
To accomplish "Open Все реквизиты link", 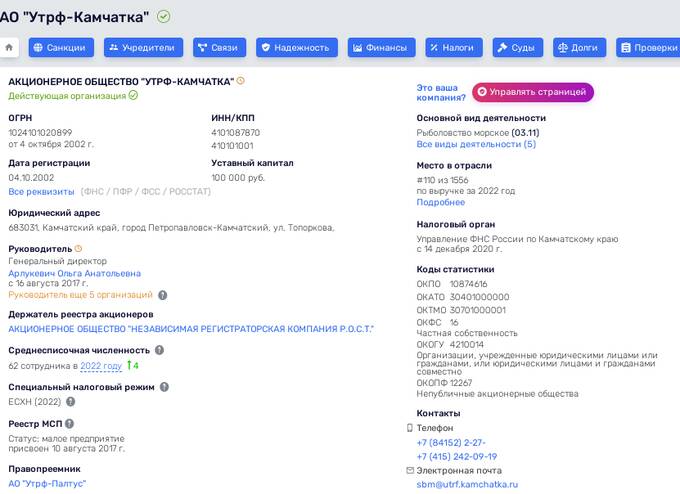I will [x=41, y=192].
